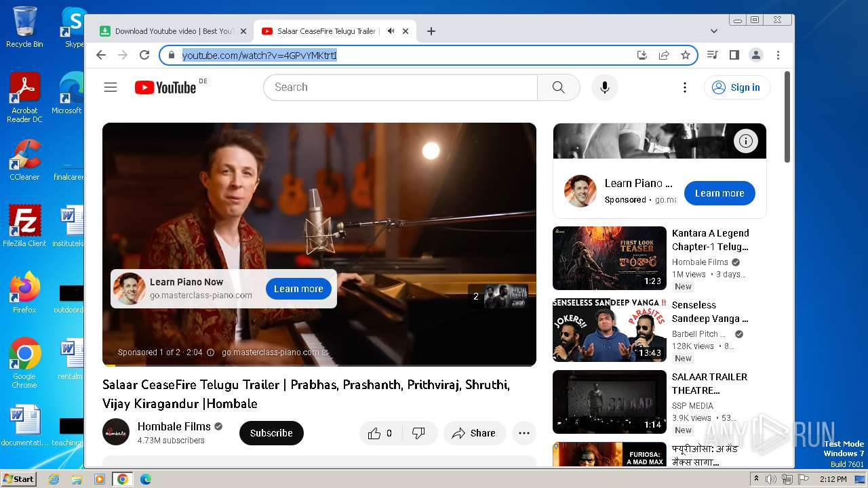Click the ad progress bar
The height and width of the screenshot is (488, 868).
(x=319, y=365)
